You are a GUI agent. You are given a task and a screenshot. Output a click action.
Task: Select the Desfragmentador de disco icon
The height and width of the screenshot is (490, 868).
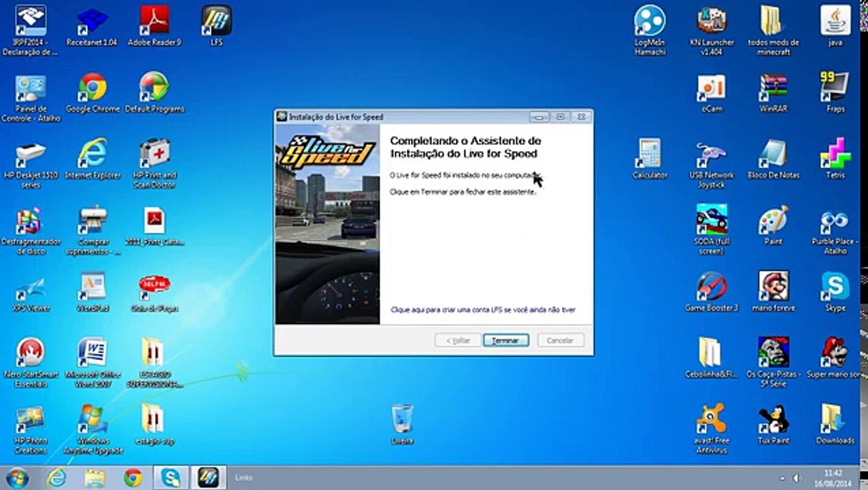tap(30, 231)
